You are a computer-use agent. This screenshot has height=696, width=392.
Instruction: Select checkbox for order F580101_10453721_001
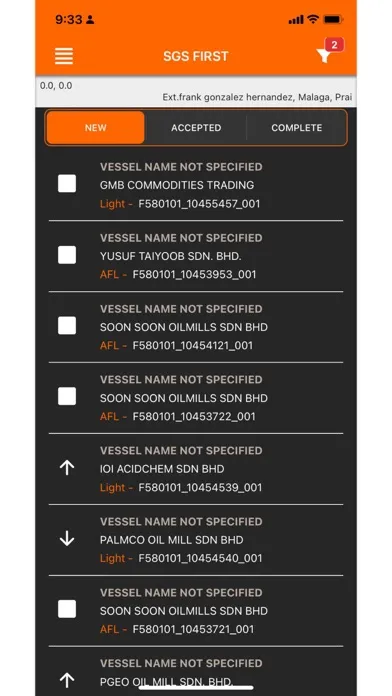pyautogui.click(x=67, y=609)
